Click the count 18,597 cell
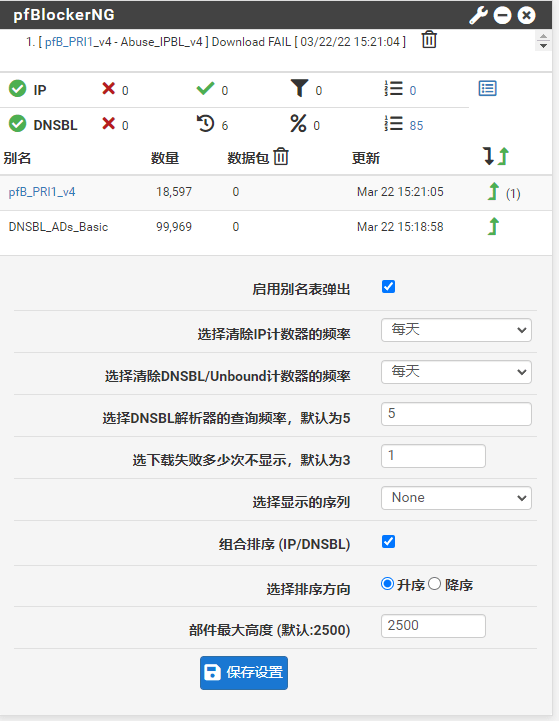The image size is (559, 721). tap(174, 192)
